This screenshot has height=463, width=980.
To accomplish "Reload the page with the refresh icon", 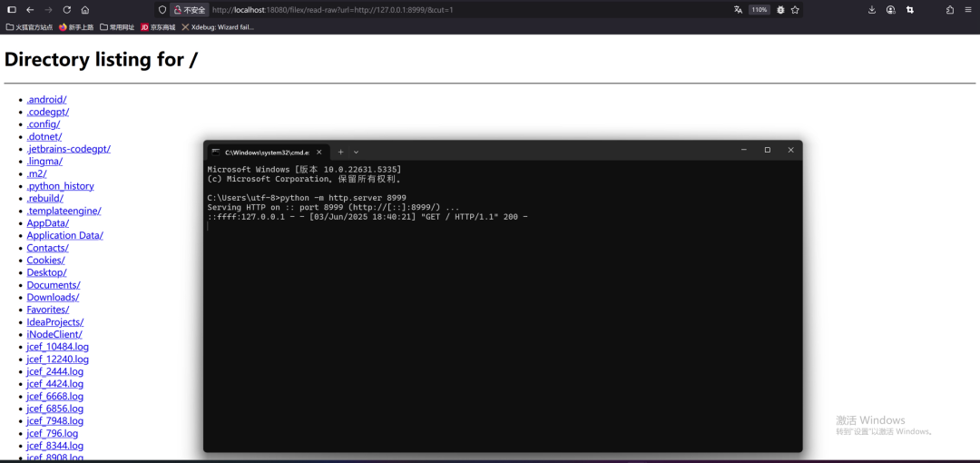I will [67, 10].
